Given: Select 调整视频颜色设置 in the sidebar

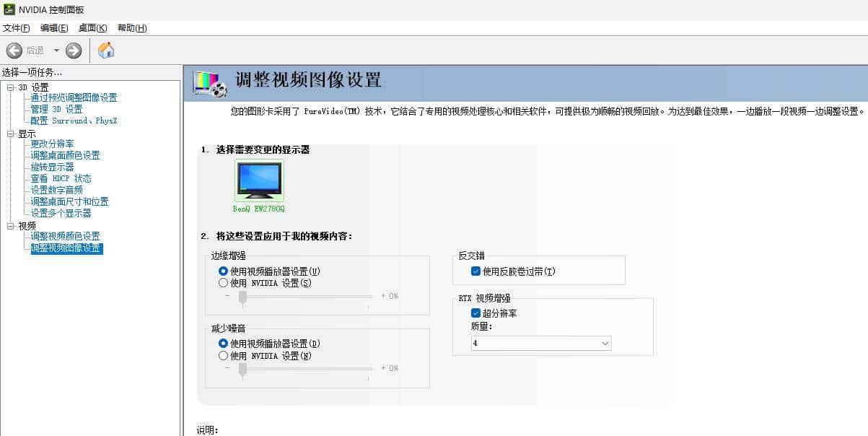Looking at the screenshot, I should 66,236.
